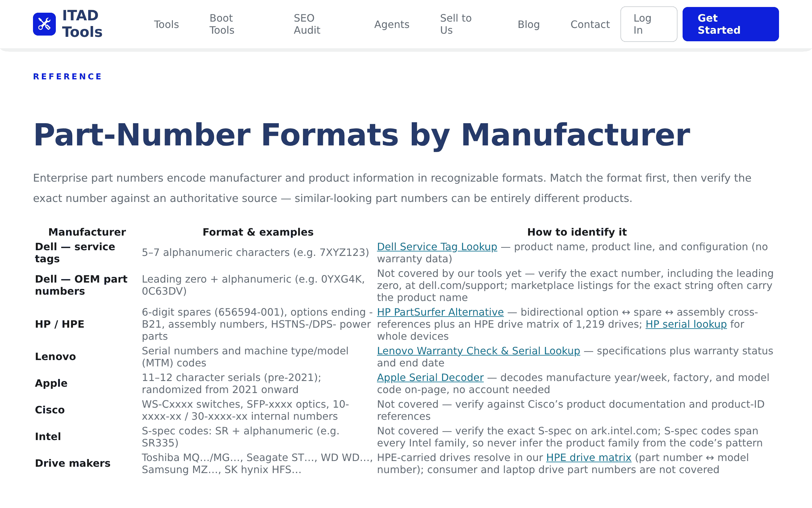This screenshot has height=508, width=812.
Task: Click the Manufacturer column header
Action: [x=87, y=232]
